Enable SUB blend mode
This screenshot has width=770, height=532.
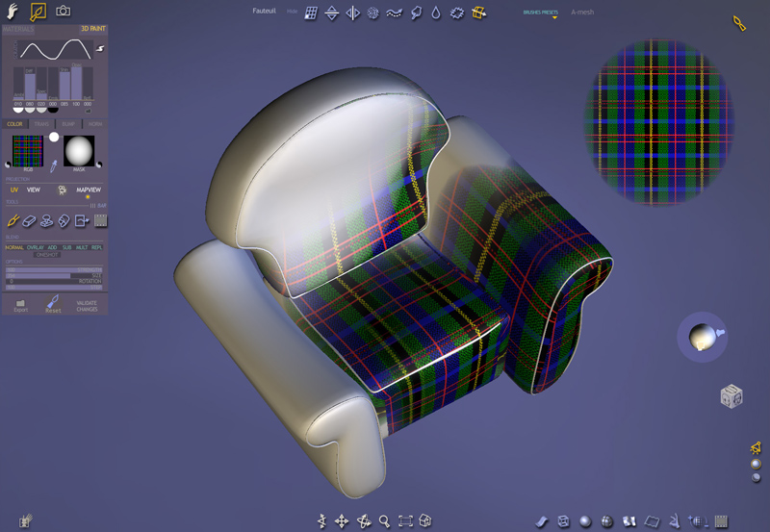[x=66, y=248]
